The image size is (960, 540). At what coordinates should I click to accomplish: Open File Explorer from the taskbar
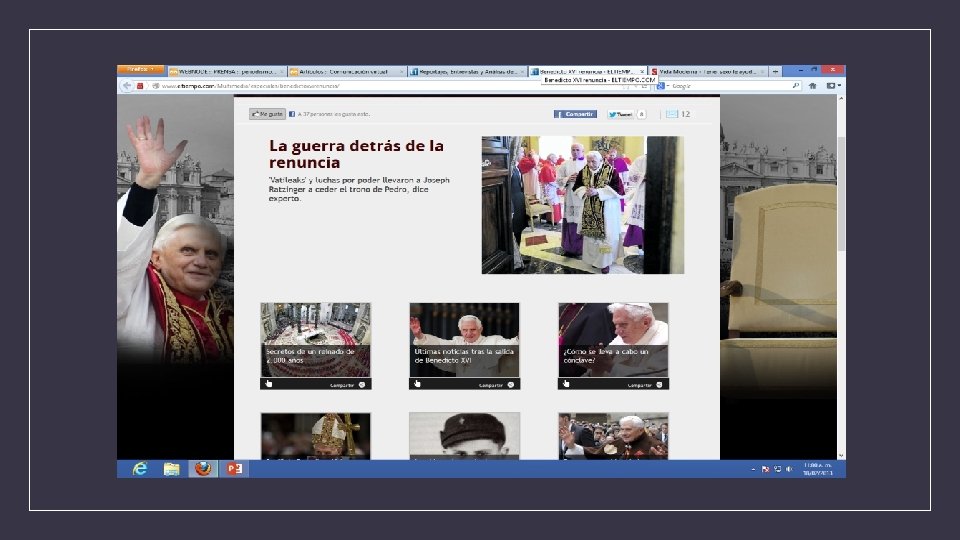[171, 469]
